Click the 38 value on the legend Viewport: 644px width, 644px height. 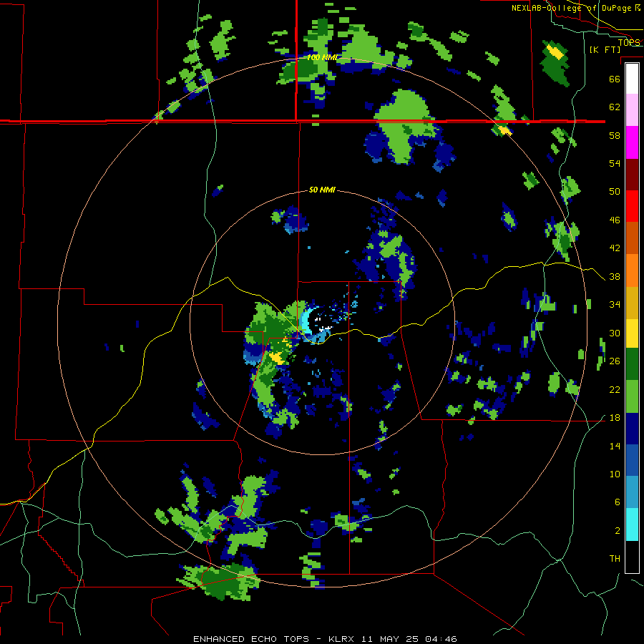click(615, 277)
